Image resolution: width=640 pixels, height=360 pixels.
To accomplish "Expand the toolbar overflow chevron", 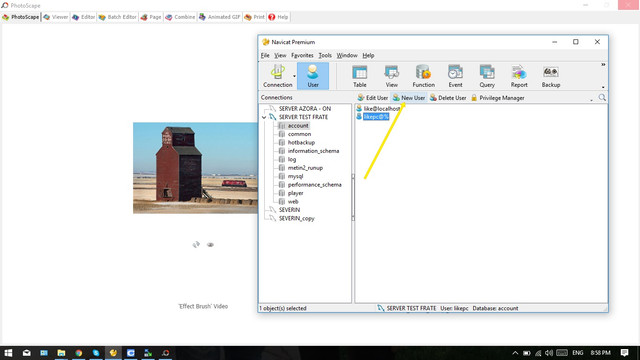I will pos(603,65).
